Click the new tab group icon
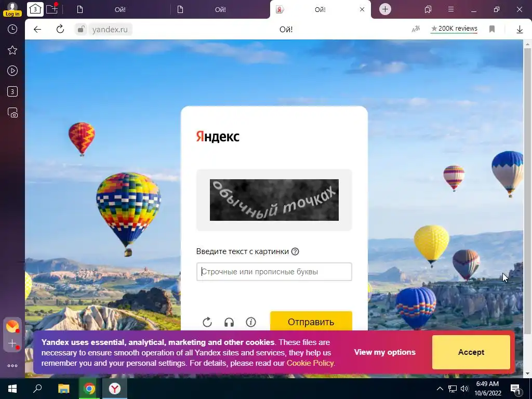532x399 pixels. [x=52, y=9]
